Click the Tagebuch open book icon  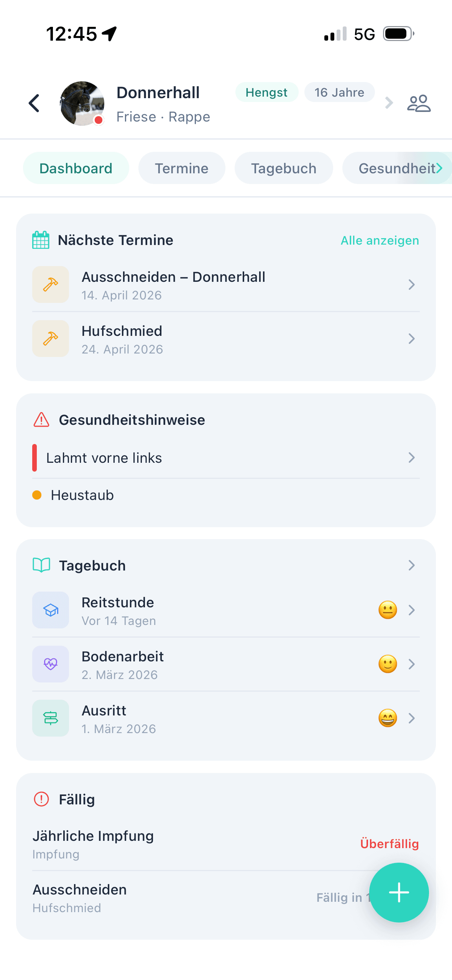click(x=41, y=565)
